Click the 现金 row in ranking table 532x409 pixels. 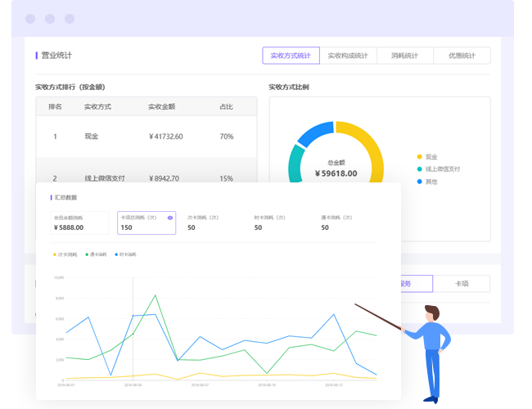coord(146,137)
